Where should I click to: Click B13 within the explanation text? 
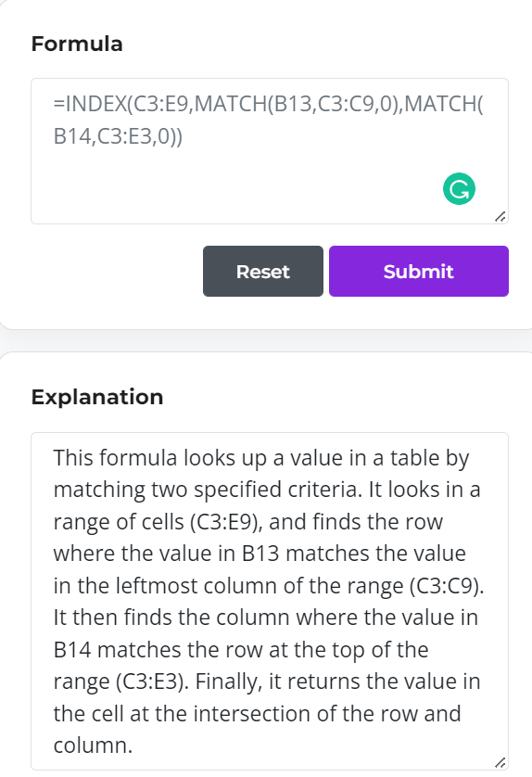260,554
